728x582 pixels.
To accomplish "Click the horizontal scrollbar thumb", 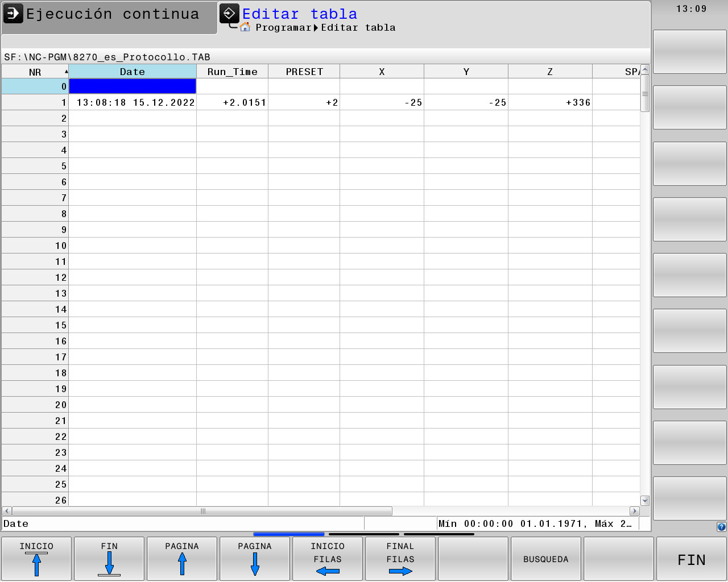I will 202,511.
